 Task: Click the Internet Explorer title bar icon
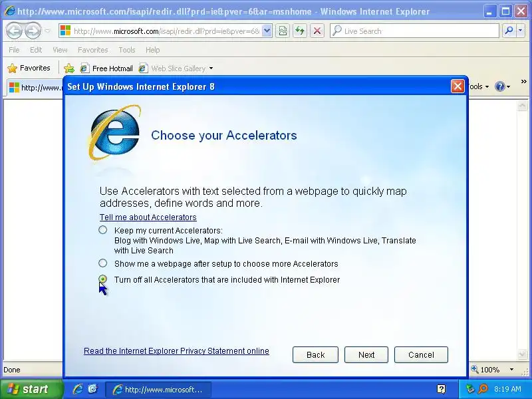coord(10,11)
